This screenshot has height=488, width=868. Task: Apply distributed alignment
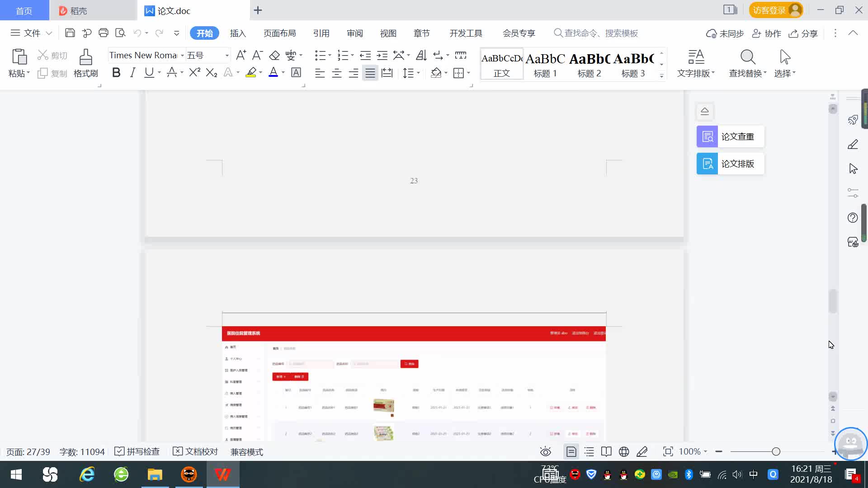click(x=387, y=73)
